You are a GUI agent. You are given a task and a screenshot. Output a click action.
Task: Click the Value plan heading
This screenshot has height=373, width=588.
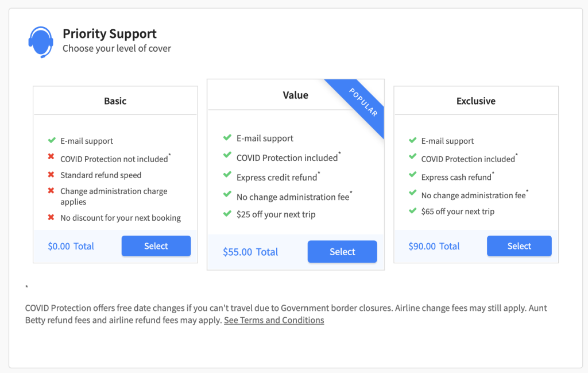pos(296,95)
